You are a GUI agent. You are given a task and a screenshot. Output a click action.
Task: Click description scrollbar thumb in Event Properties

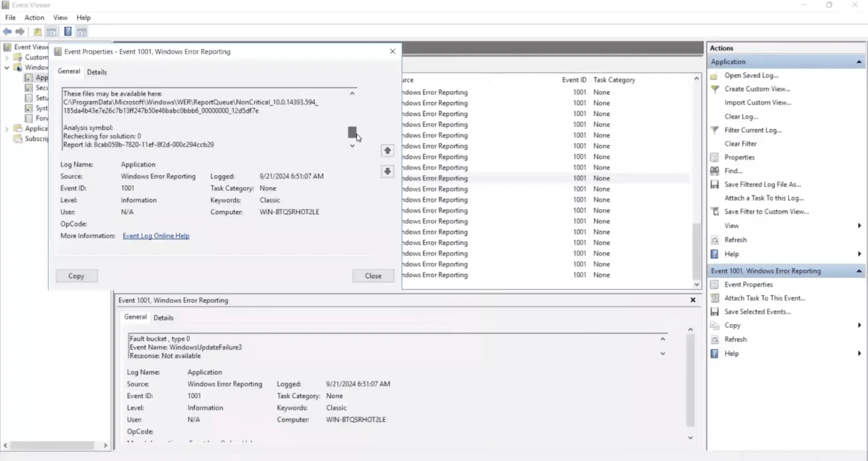coord(352,132)
